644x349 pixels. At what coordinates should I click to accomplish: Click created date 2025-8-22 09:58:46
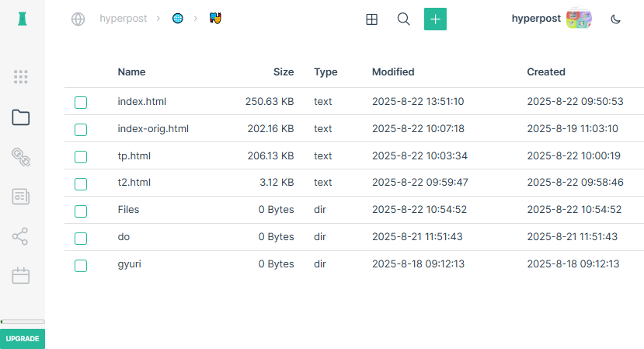575,182
